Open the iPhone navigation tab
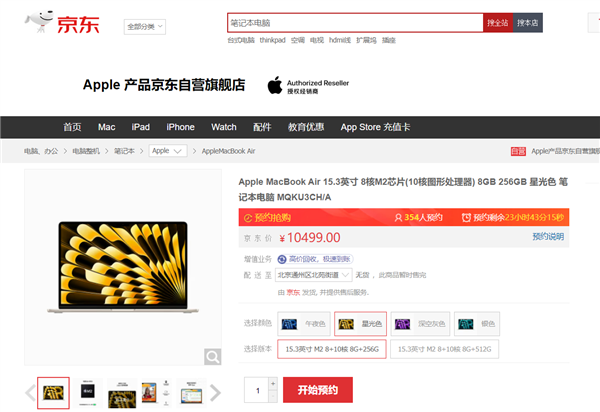 pyautogui.click(x=180, y=127)
